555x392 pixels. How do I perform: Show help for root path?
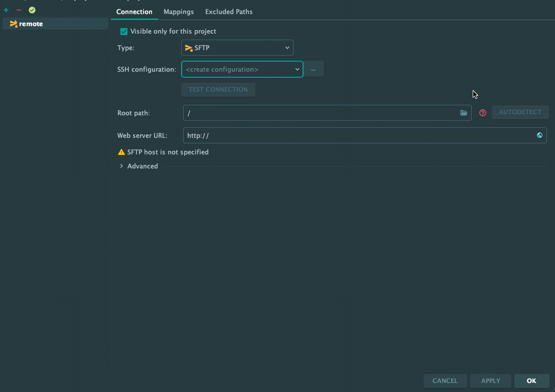click(482, 113)
